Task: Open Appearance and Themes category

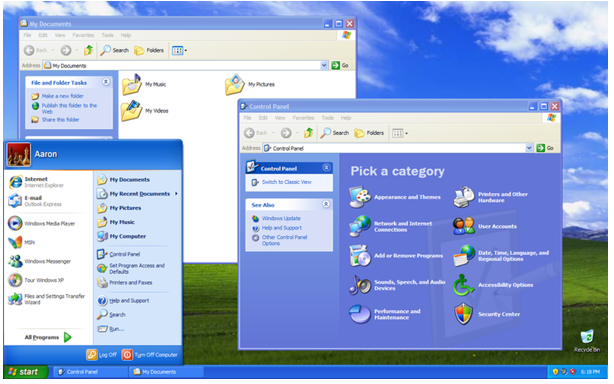Action: [395, 197]
